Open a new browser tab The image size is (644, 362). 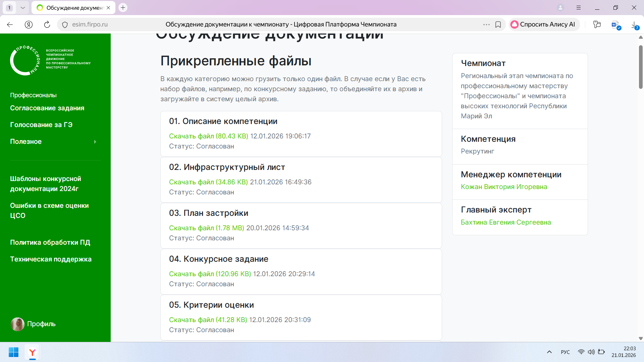coord(123,7)
